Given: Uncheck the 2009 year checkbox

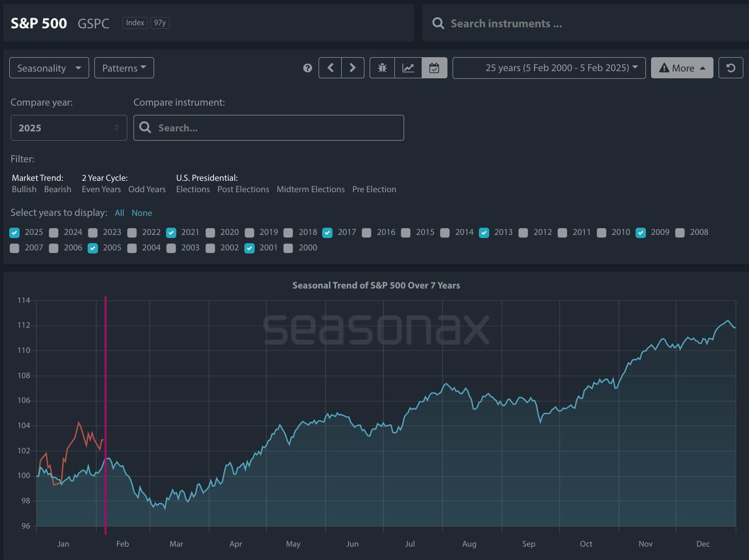Looking at the screenshot, I should pyautogui.click(x=641, y=232).
